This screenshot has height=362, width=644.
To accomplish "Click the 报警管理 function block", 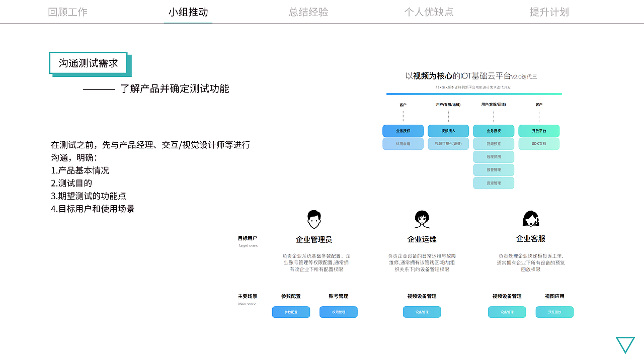I will coord(493,169).
